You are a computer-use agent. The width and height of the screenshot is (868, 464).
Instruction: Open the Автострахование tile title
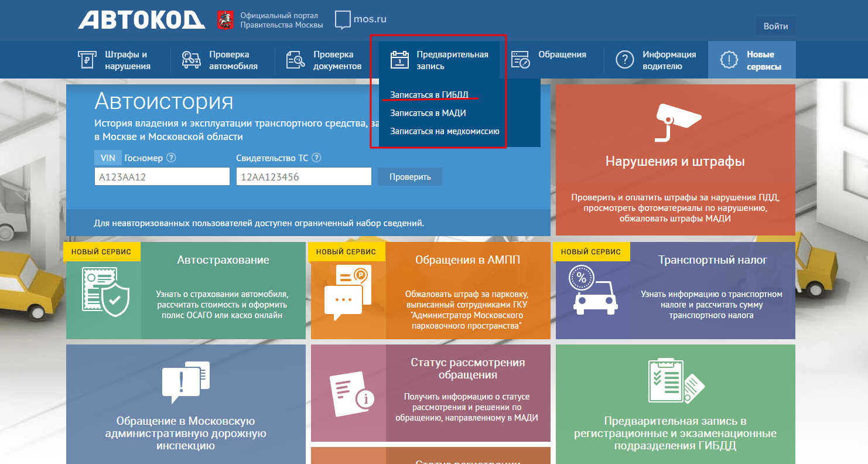pos(223,260)
